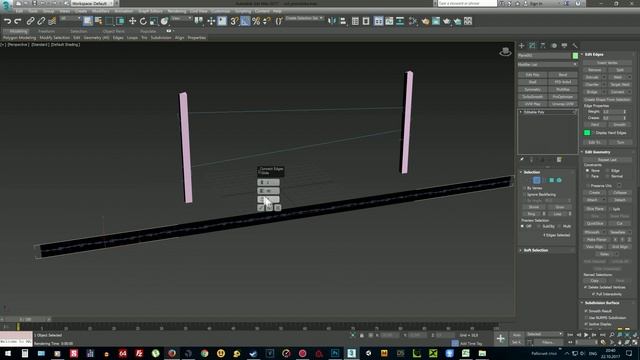Image resolution: width=640 pixels, height=360 pixels.
Task: Toggle Delete Isolated Vertices checkbox
Action: 585,287
